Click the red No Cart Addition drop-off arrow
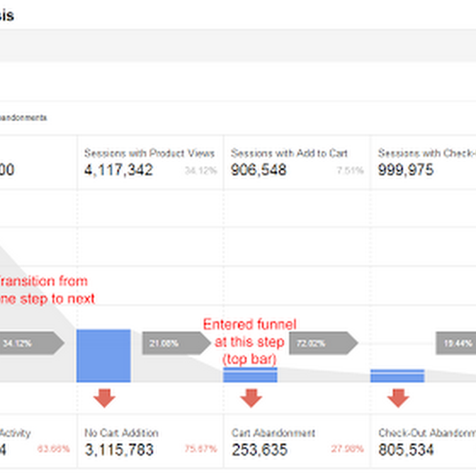This screenshot has height=476, width=476. coord(105,397)
